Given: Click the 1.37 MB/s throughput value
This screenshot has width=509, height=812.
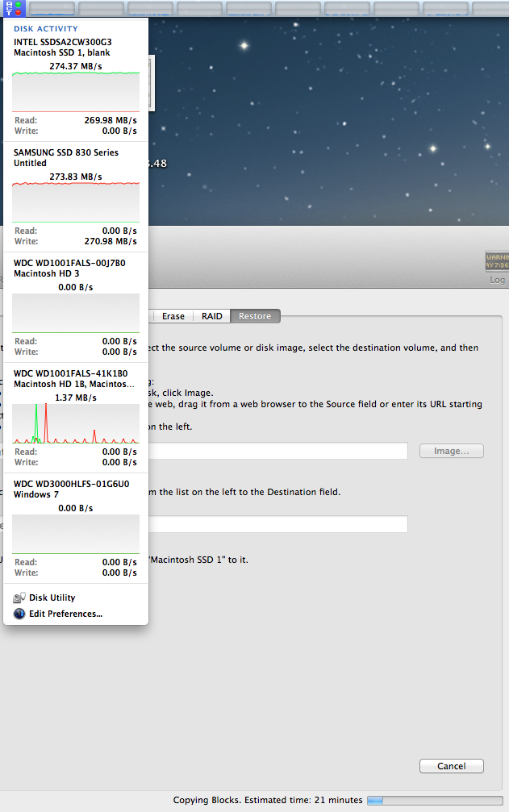Looking at the screenshot, I should coord(76,398).
